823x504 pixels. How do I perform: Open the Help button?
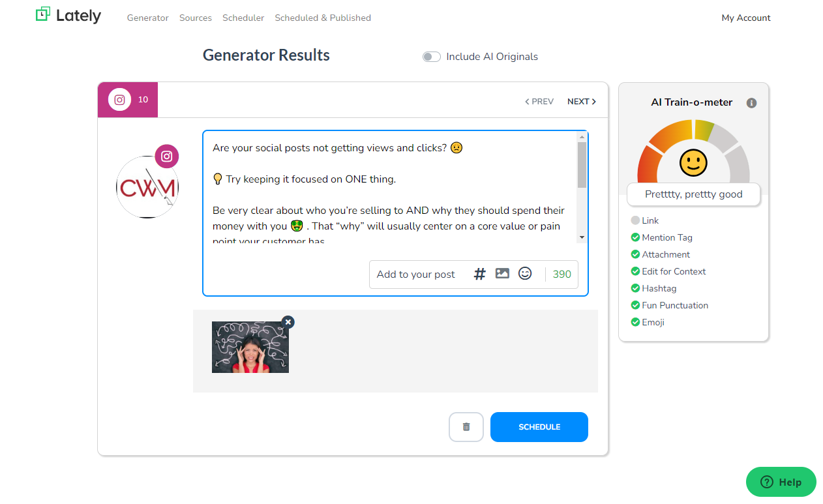[781, 482]
